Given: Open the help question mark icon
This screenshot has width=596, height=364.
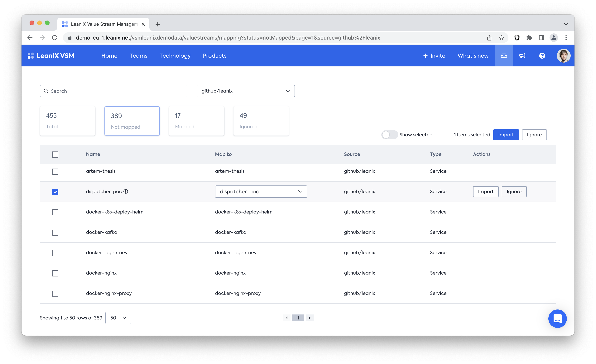Looking at the screenshot, I should (x=542, y=56).
